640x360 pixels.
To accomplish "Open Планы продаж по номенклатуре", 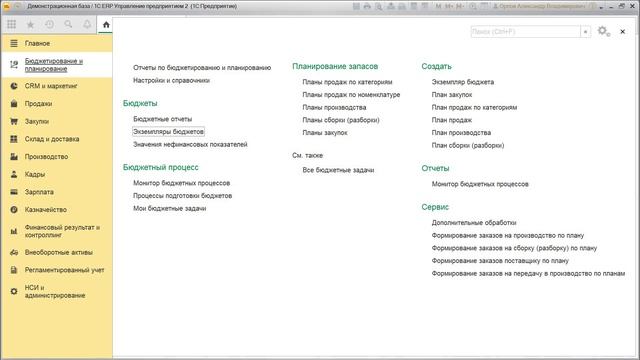I will coord(351,95).
